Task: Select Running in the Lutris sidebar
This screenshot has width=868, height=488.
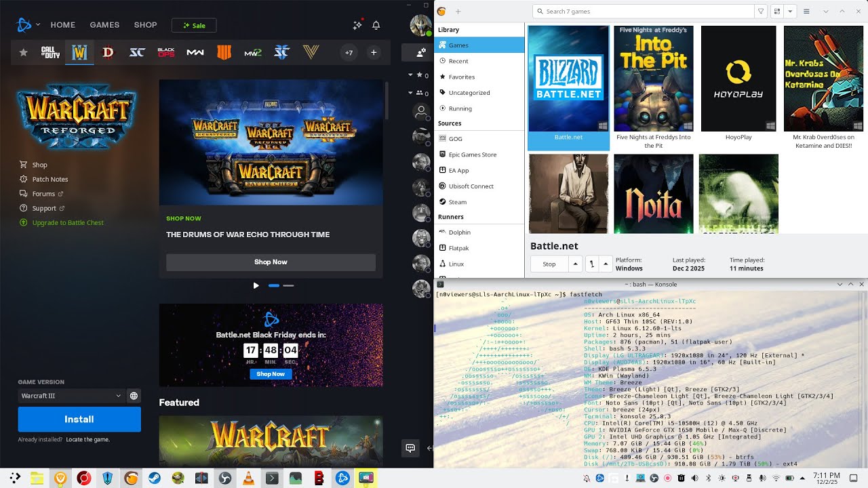Action: pyautogui.click(x=479, y=108)
